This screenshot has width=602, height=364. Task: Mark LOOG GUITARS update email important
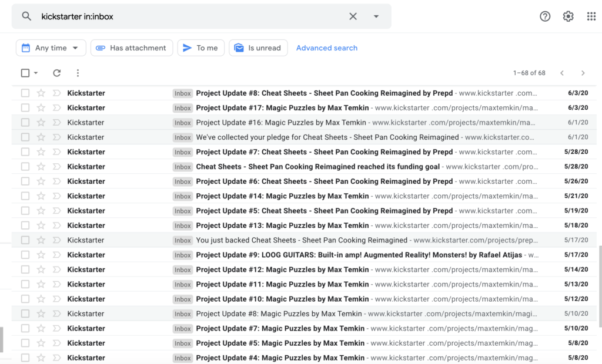coord(57,255)
